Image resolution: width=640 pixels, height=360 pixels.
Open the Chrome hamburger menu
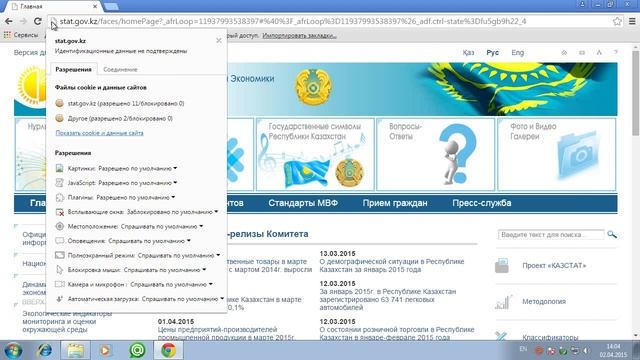coord(632,21)
